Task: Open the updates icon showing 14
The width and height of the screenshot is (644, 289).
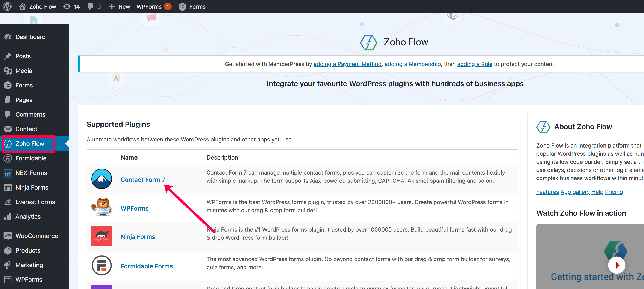Action: click(x=71, y=6)
